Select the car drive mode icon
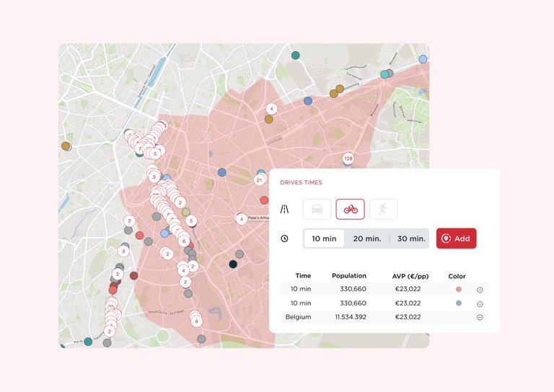 (x=317, y=209)
